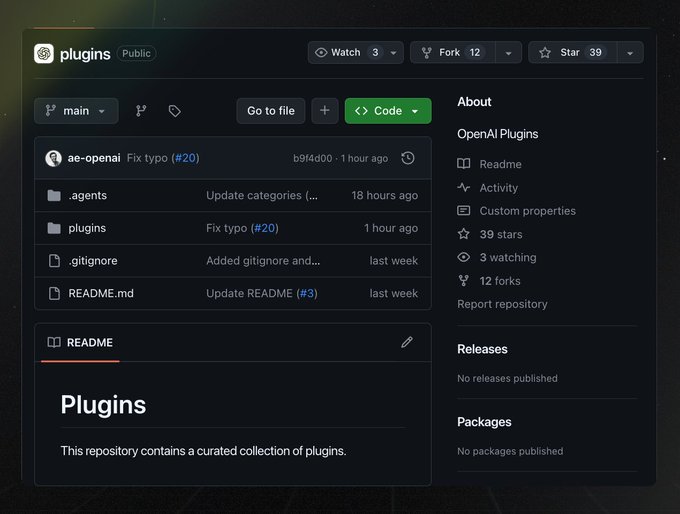Open the README.md file

click(x=101, y=294)
